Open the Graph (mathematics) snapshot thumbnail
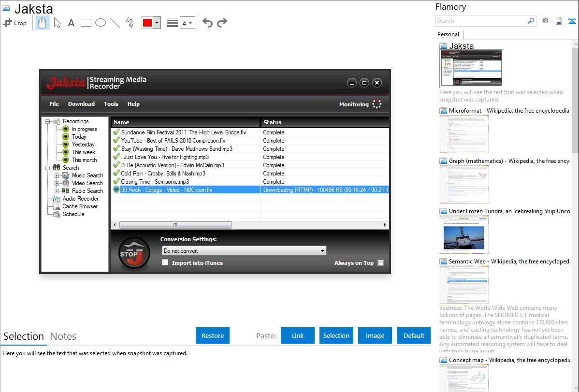The height and width of the screenshot is (392, 579). coord(464,184)
